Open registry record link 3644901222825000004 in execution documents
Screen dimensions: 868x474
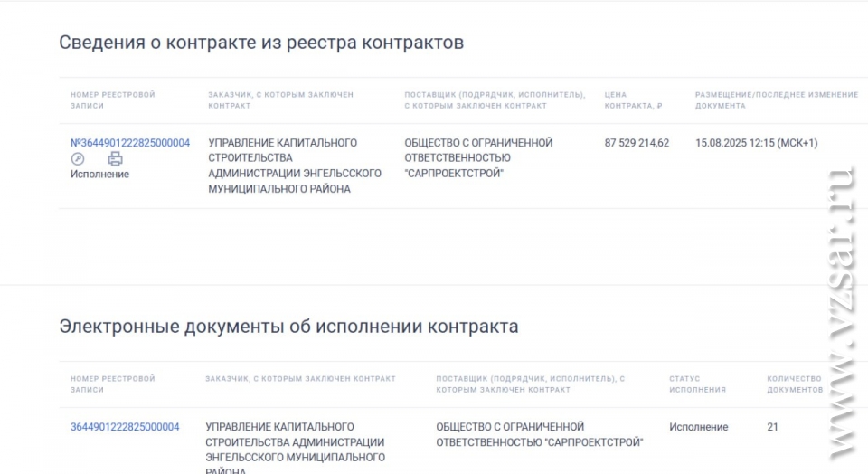[125, 427]
